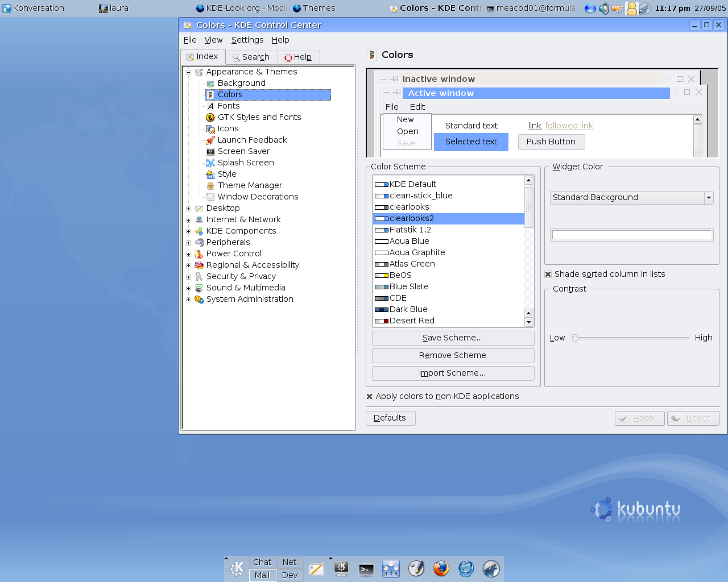Click the volume speaker tray icon
The height and width of the screenshot is (582, 728).
[604, 8]
